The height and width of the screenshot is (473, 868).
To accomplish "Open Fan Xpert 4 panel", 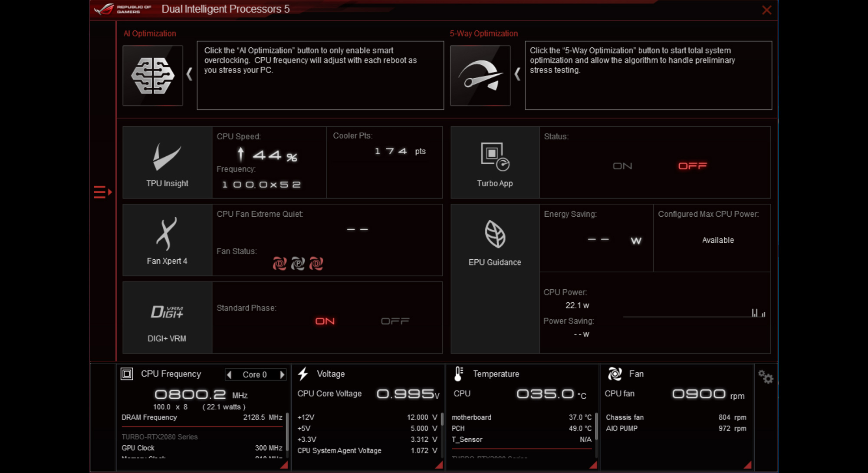I will click(x=167, y=240).
